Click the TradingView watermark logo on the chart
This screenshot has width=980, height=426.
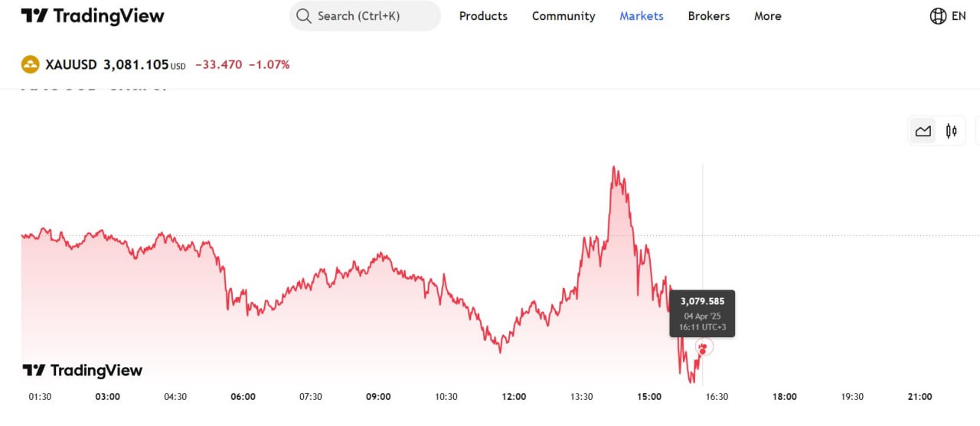point(82,371)
